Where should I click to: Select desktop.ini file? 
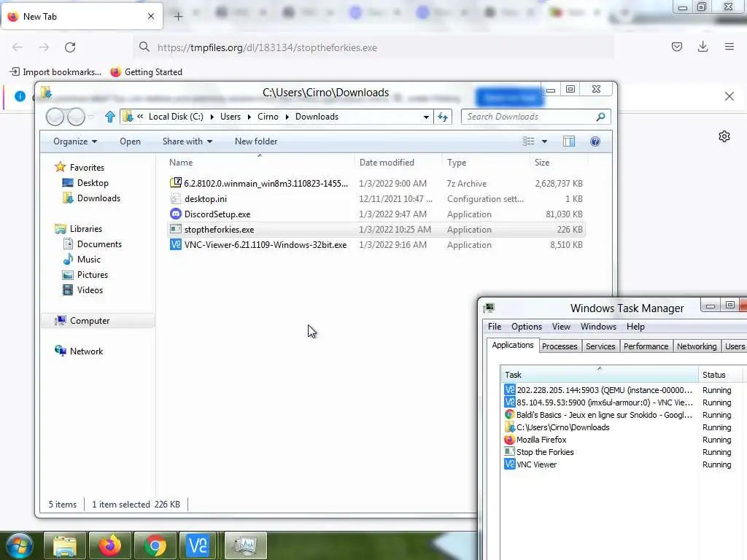[x=205, y=199]
